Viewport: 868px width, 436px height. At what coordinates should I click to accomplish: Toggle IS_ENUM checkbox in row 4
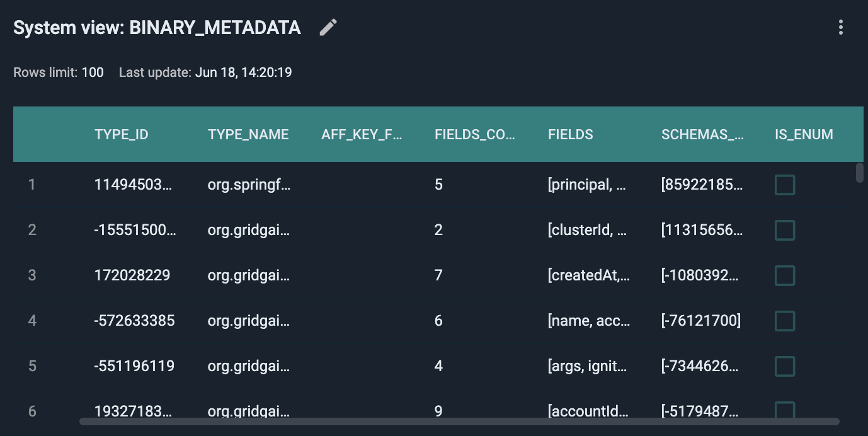[785, 321]
